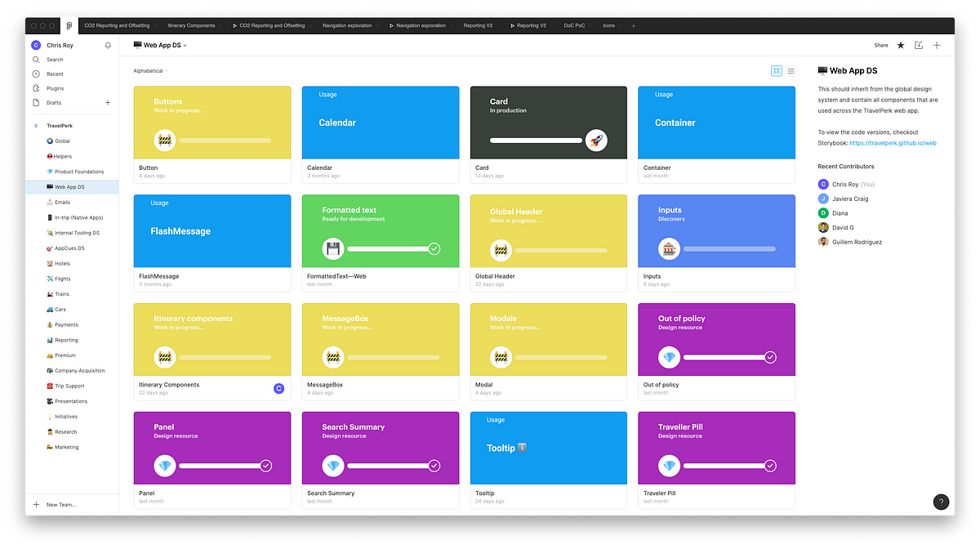Select Presentations in the sidebar
The height and width of the screenshot is (549, 980).
(x=72, y=401)
